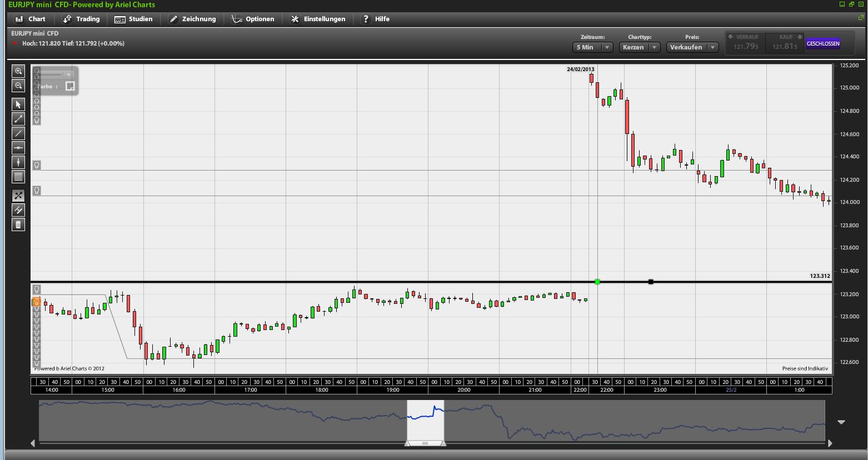Pick the vertical line drawing tool
The height and width of the screenshot is (460, 868).
[18, 162]
